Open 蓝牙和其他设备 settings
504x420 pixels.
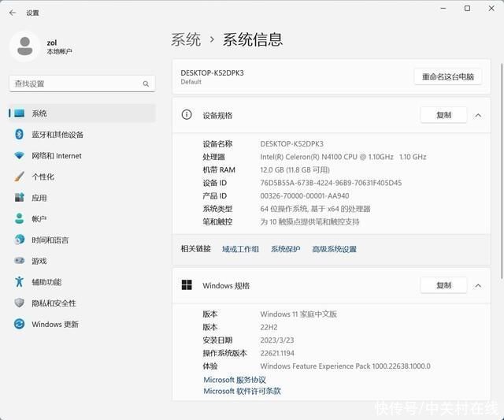pos(82,135)
